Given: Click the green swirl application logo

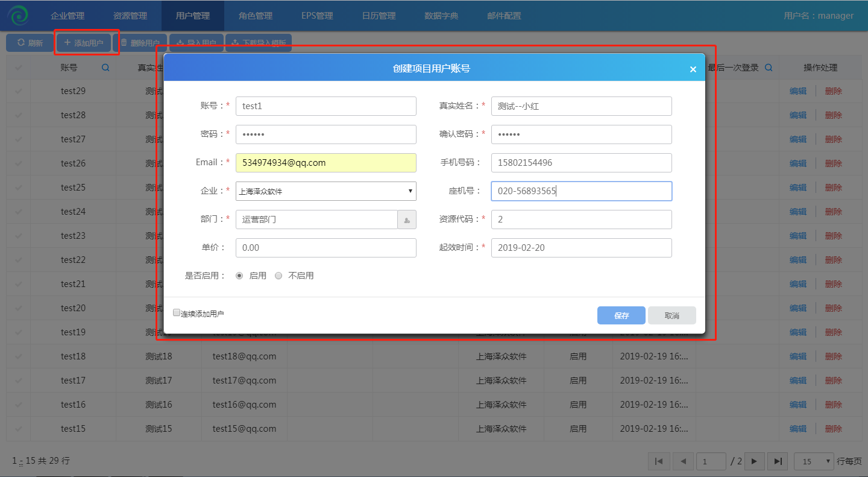Looking at the screenshot, I should pyautogui.click(x=18, y=15).
